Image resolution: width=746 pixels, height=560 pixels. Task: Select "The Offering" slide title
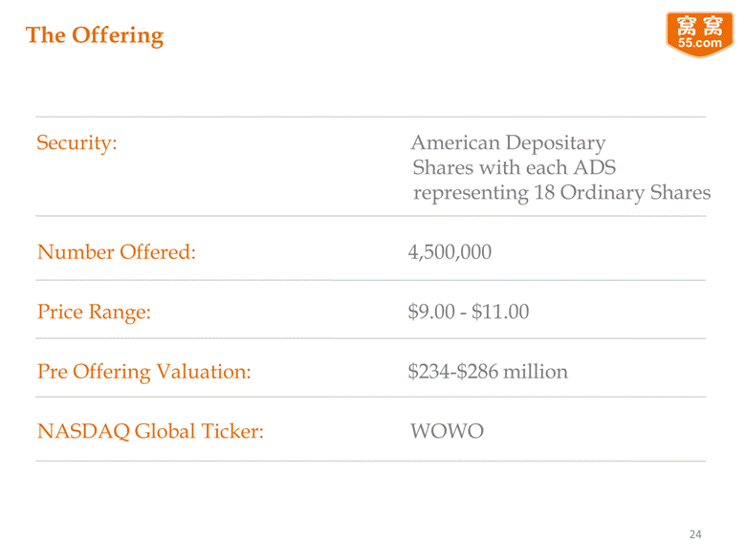[x=95, y=35]
